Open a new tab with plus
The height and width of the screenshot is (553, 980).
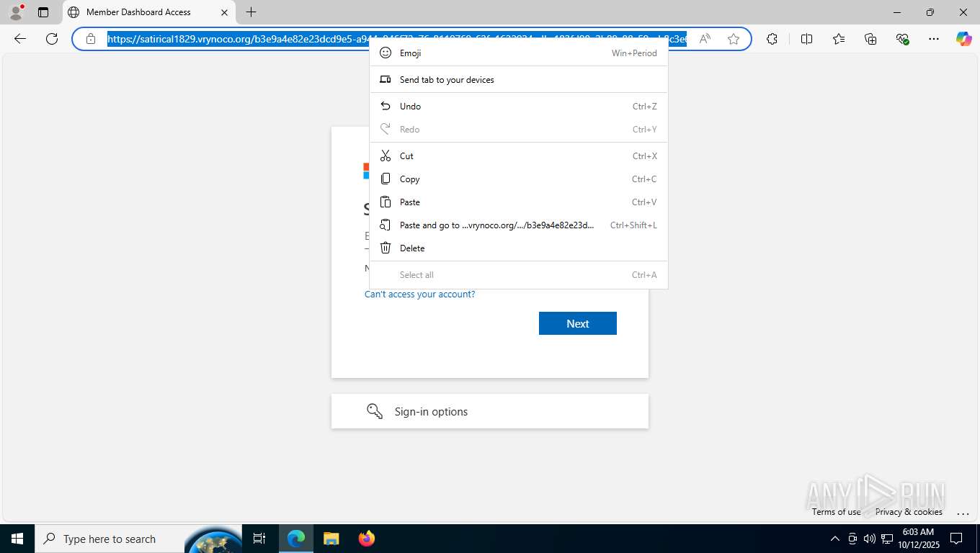tap(251, 12)
